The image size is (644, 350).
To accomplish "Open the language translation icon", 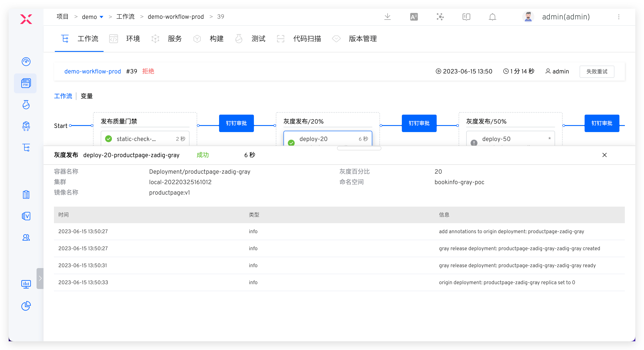I will [414, 17].
